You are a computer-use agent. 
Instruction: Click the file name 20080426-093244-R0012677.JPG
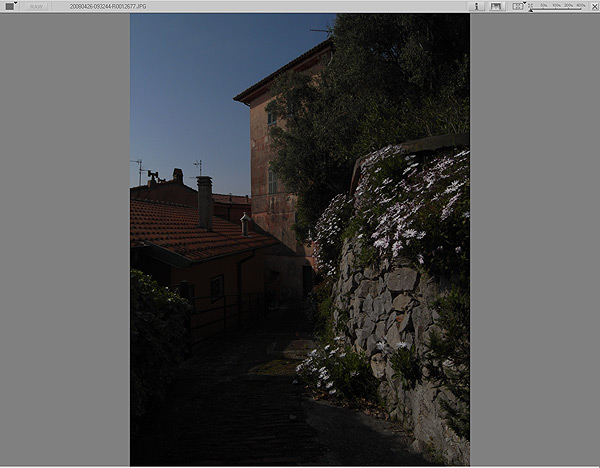(x=108, y=7)
